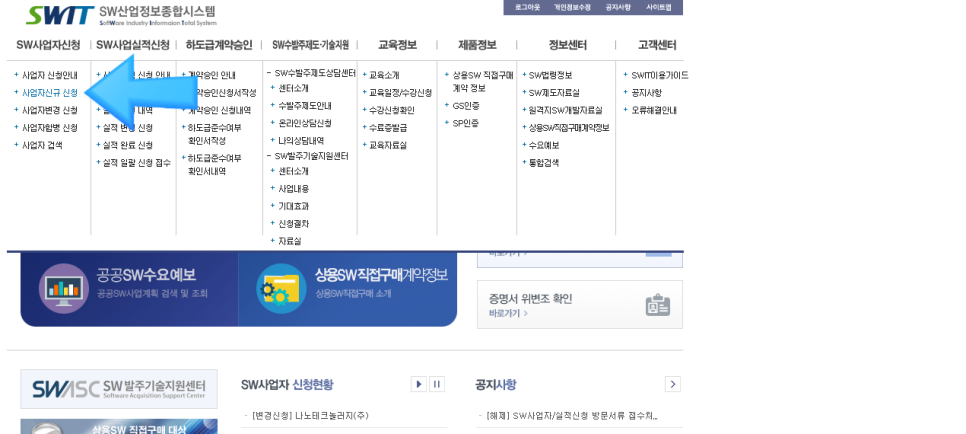Image resolution: width=966 pixels, height=434 pixels.
Task: Select 자료실 under SW발주기술지원센터
Action: click(290, 241)
